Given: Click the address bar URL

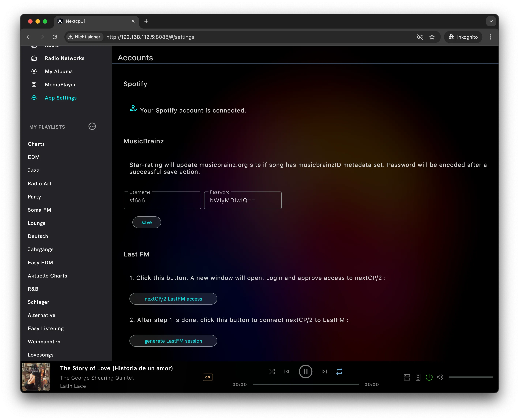Looking at the screenshot, I should tap(150, 37).
